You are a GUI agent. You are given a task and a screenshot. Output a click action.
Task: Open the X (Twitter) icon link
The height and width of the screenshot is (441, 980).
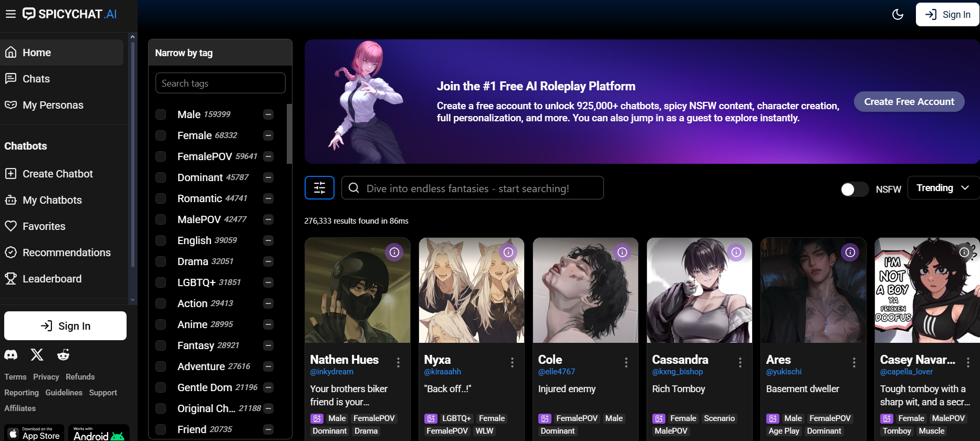37,355
